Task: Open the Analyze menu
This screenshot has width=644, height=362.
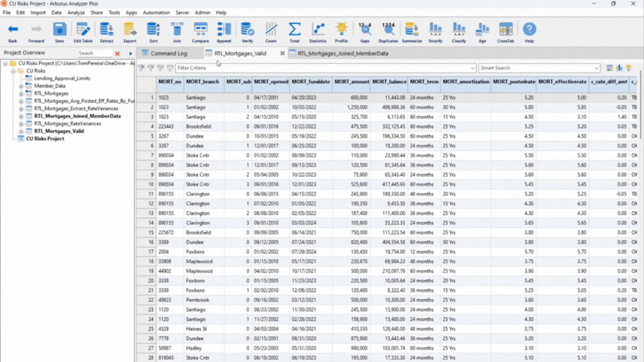Action: 76,13
